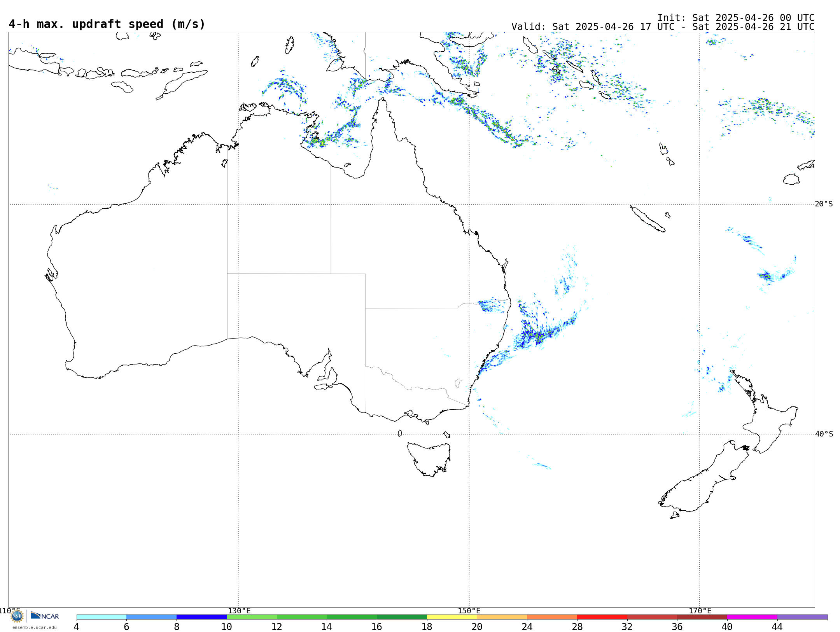
Task: Click the colorbar tick label 24
Action: (527, 627)
